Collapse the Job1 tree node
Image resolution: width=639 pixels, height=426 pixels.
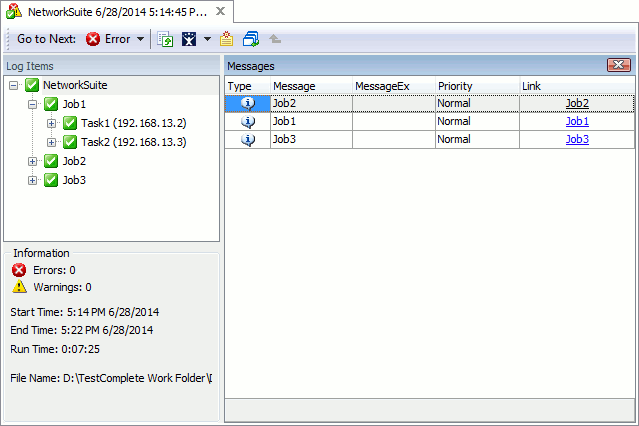pyautogui.click(x=33, y=104)
